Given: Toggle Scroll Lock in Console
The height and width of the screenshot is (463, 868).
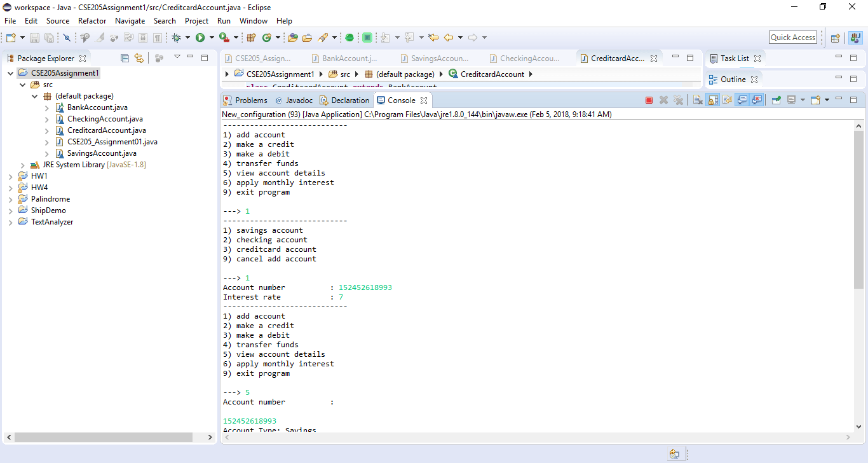Looking at the screenshot, I should [x=713, y=100].
